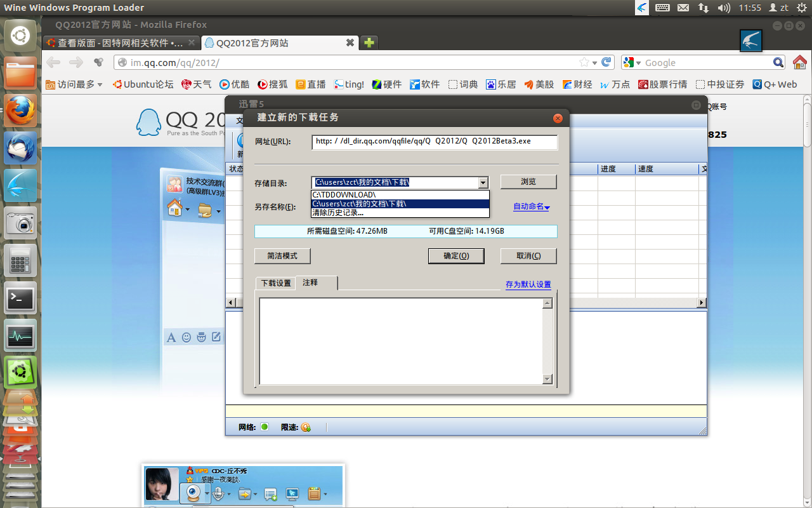Screen dimensions: 812x508
Task: Start QQ voice call microphone icon
Action: coord(219,493)
